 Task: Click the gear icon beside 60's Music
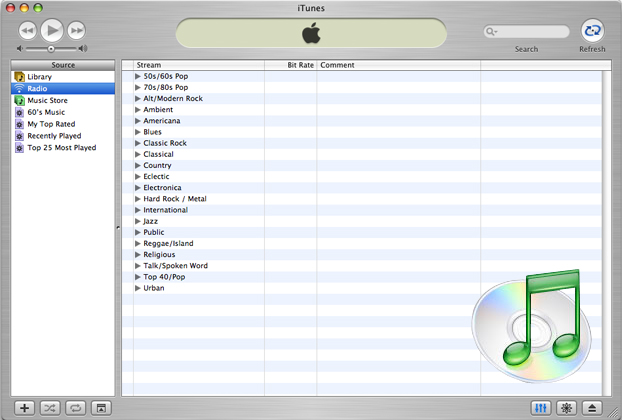19,112
